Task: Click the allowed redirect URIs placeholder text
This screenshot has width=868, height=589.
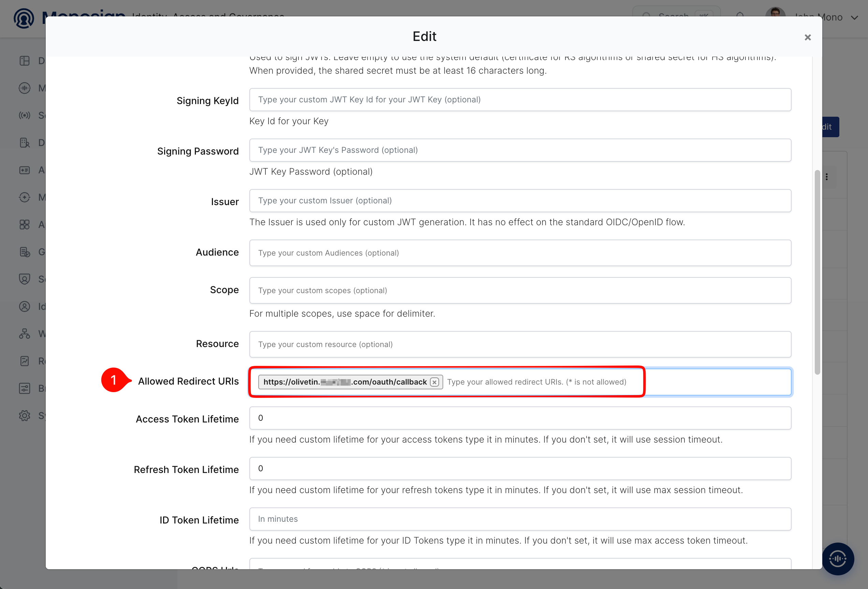Action: tap(537, 382)
